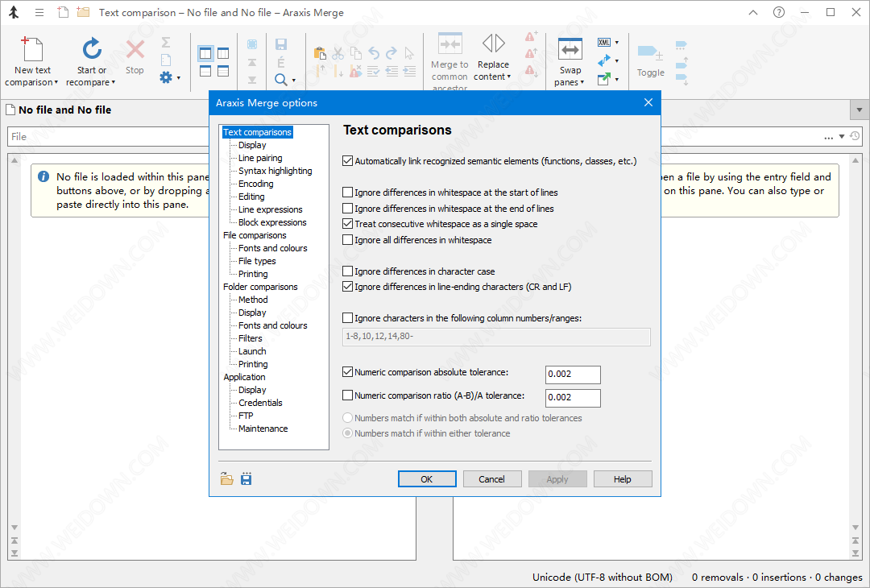The width and height of the screenshot is (870, 588).
Task: Open the dropdown arrow beside Find magnifier
Action: [x=293, y=81]
